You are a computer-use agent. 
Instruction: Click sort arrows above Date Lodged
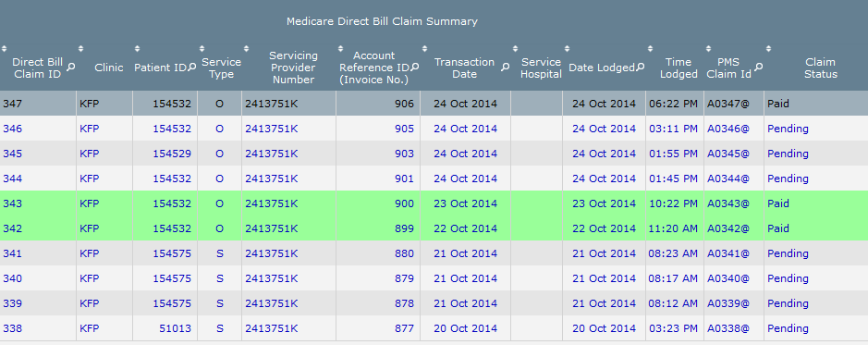[567, 49]
